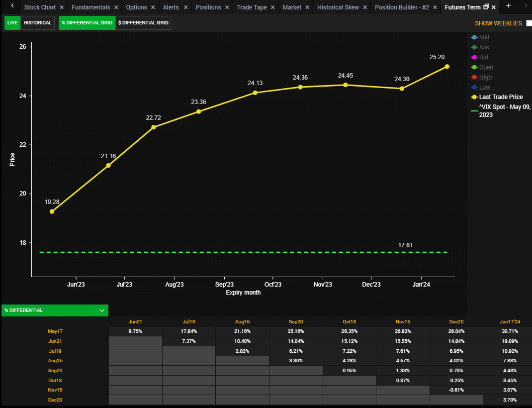Click the -0.25% cell in grid
The width and height of the screenshot is (532, 408).
point(456,381)
